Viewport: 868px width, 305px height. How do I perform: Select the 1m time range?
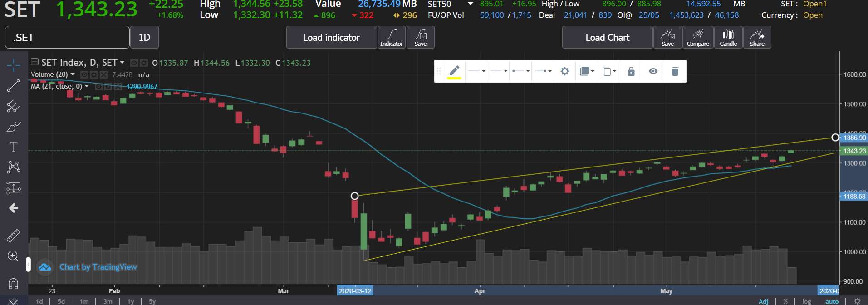(x=84, y=301)
